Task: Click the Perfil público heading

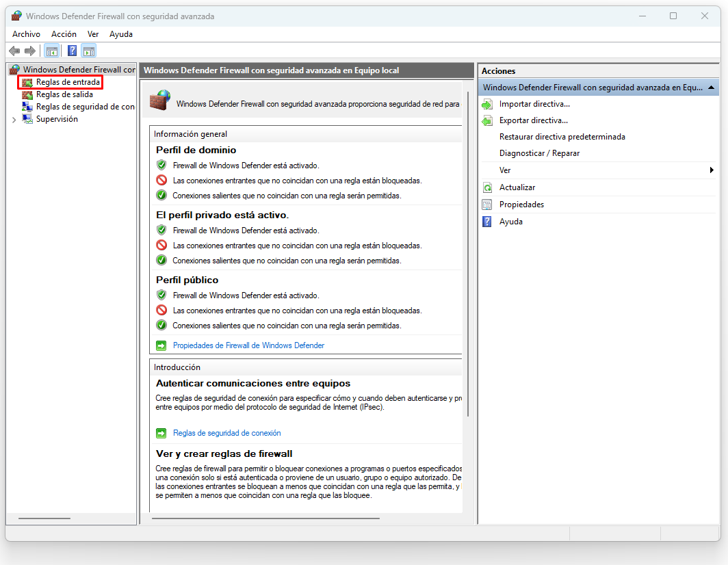Action: click(187, 280)
